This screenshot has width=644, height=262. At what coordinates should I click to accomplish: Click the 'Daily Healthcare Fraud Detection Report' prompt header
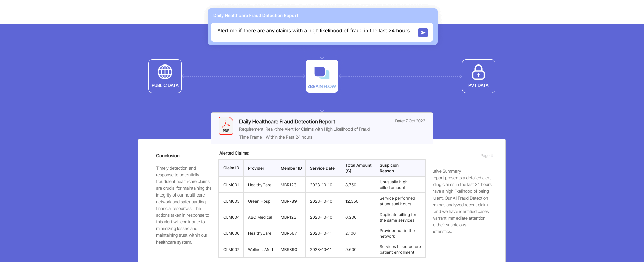[x=256, y=15]
